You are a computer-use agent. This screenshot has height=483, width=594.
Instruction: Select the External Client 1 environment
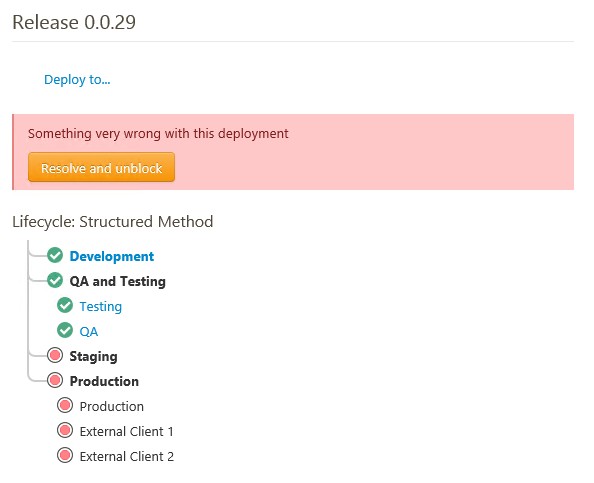(x=127, y=431)
